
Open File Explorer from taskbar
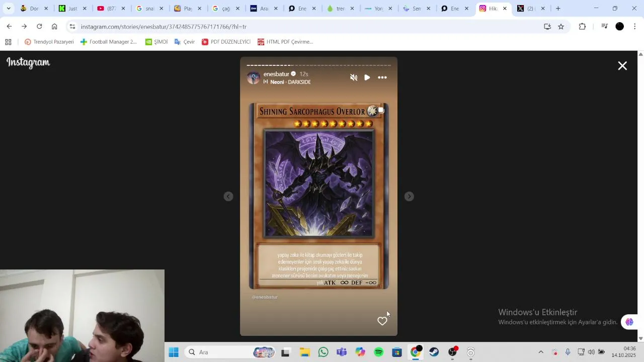click(x=304, y=352)
